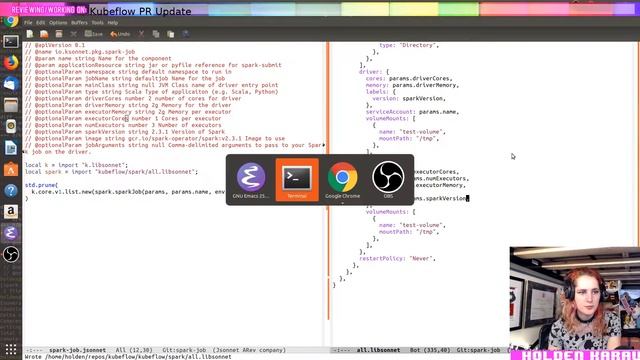Open Thunderbird Mail from the dock
Viewport: 640px width, 360px height.
pos(11,84)
